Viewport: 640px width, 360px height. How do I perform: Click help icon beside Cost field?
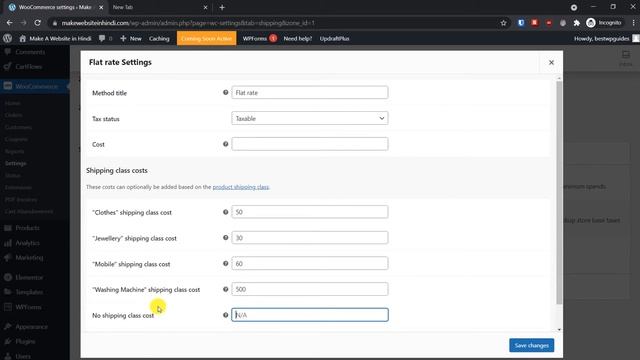(x=225, y=144)
